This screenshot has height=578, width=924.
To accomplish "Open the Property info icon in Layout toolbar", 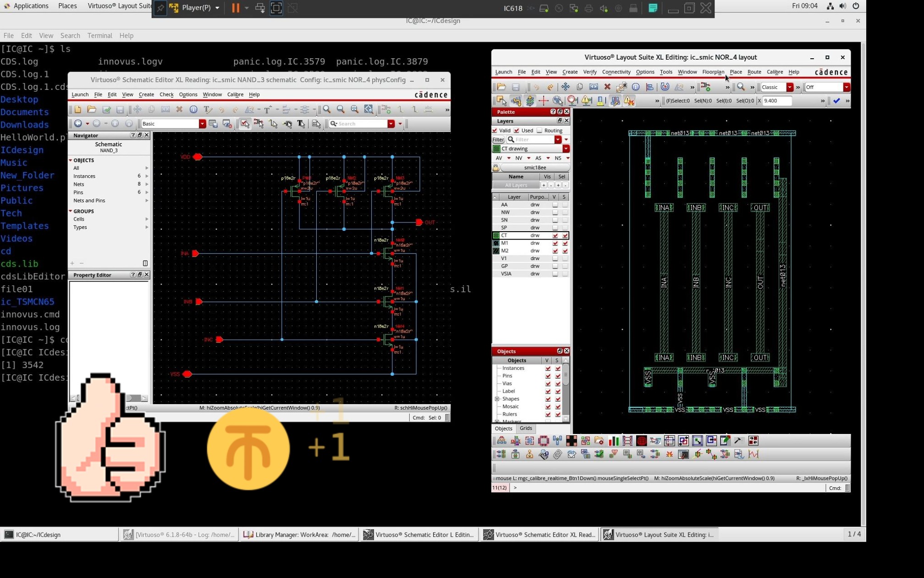I will pyautogui.click(x=636, y=87).
